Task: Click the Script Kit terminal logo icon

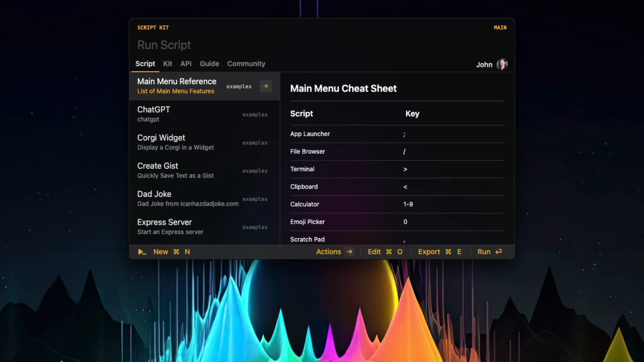Action: click(x=142, y=252)
